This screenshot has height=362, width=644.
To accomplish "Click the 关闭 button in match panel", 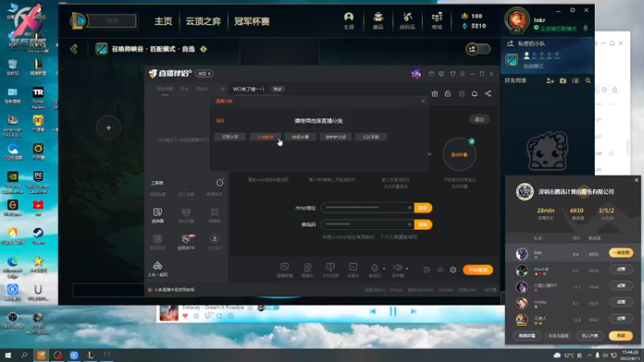I will (x=621, y=335).
